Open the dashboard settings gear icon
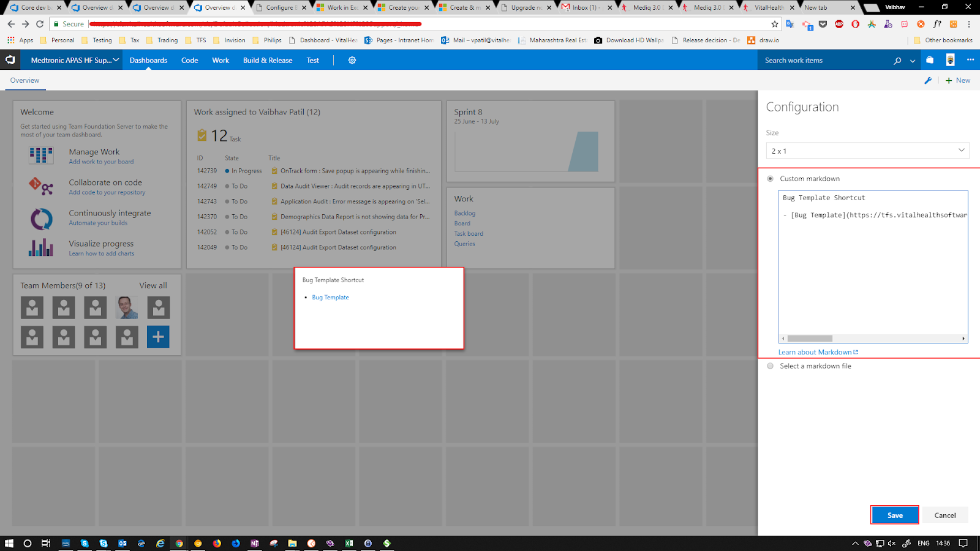 pyautogui.click(x=352, y=60)
